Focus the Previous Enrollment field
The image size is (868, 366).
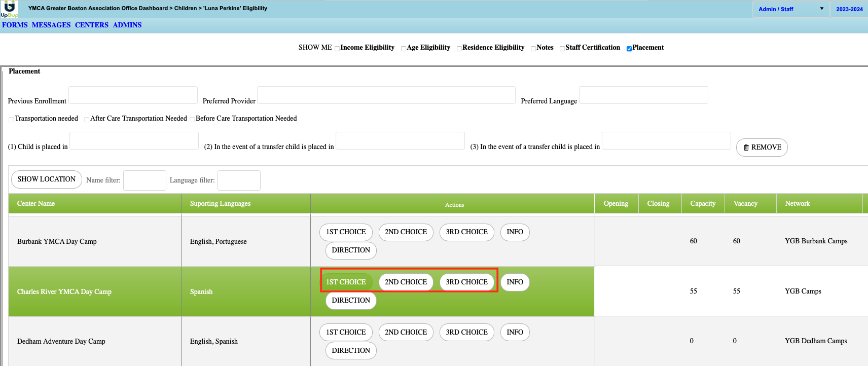[x=133, y=95]
